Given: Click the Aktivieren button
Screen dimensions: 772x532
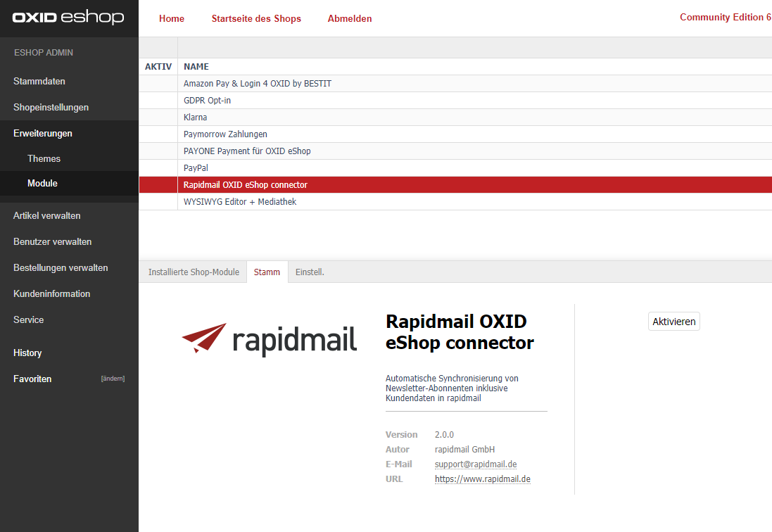Looking at the screenshot, I should coord(674,322).
